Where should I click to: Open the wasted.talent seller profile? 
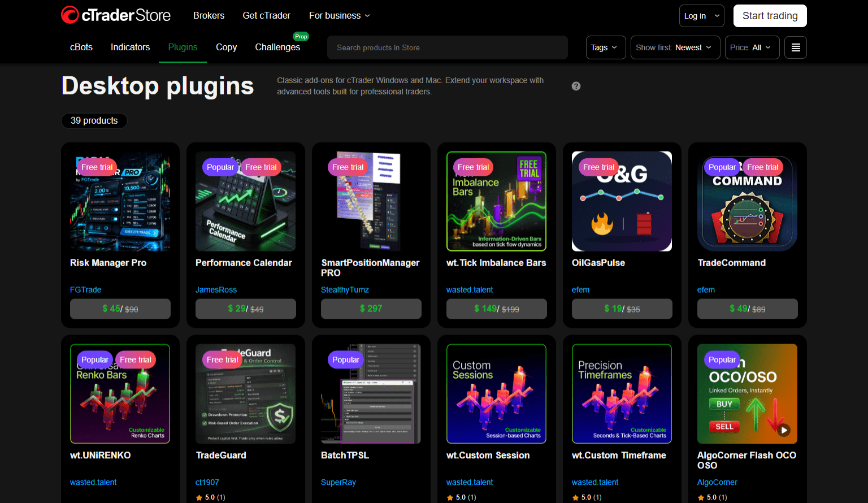470,289
